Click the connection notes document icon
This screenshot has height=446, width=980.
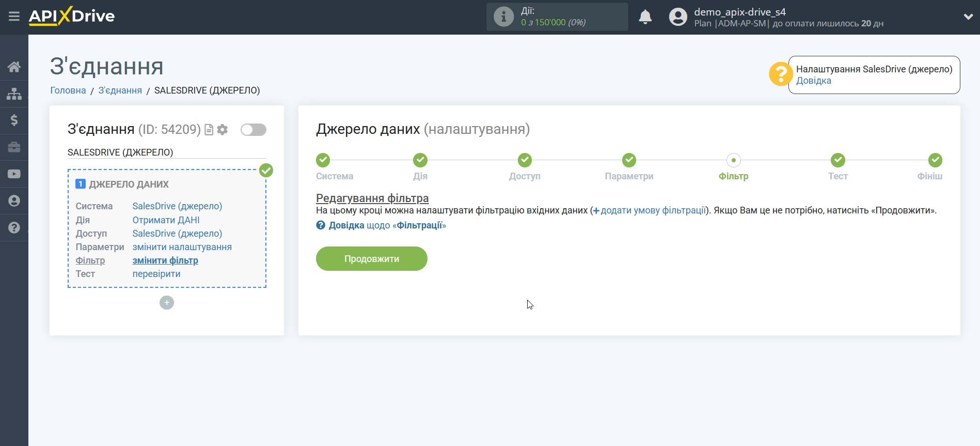(x=209, y=130)
